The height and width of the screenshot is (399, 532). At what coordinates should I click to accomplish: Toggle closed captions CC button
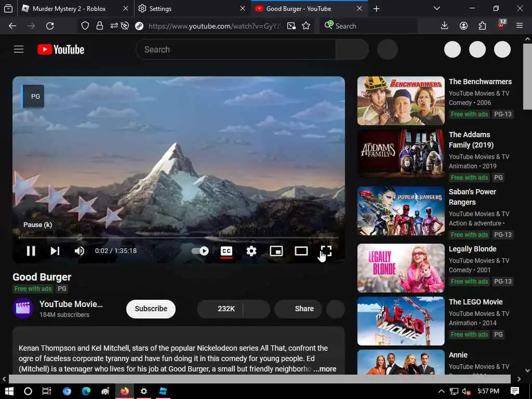pyautogui.click(x=227, y=251)
